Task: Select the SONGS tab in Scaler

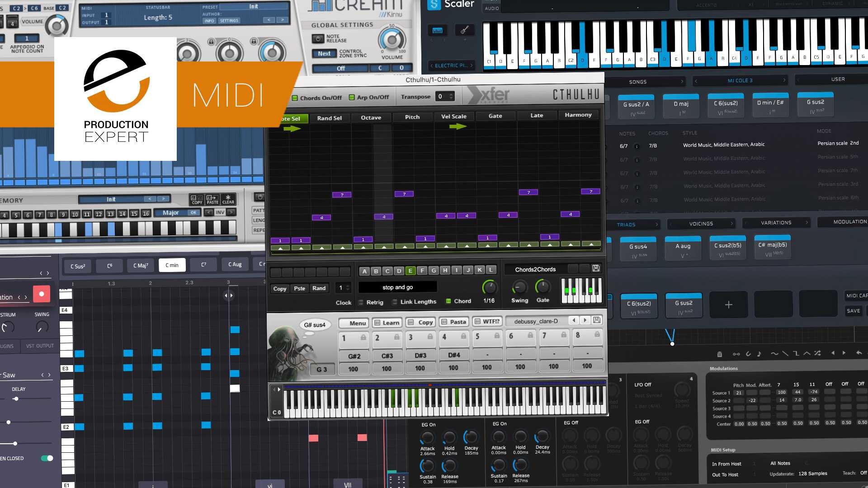Action: click(x=637, y=82)
